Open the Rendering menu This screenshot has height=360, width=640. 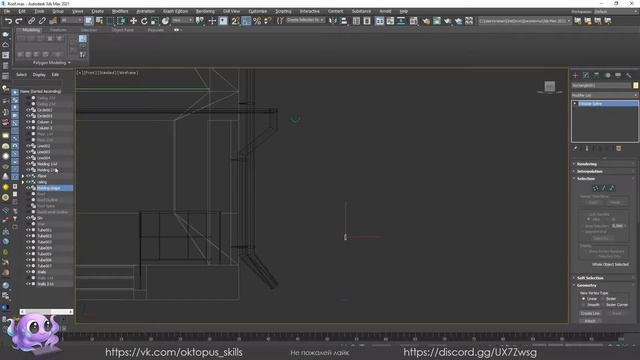(205, 11)
